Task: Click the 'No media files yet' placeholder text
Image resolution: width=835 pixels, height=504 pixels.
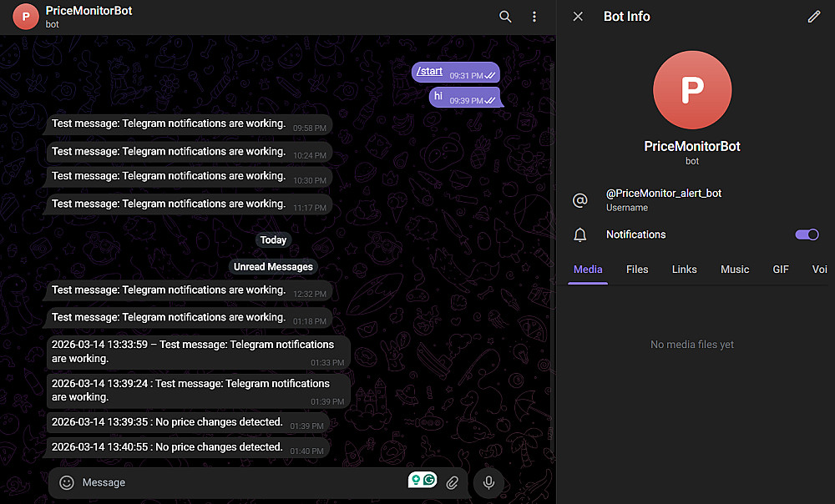Action: click(x=691, y=345)
